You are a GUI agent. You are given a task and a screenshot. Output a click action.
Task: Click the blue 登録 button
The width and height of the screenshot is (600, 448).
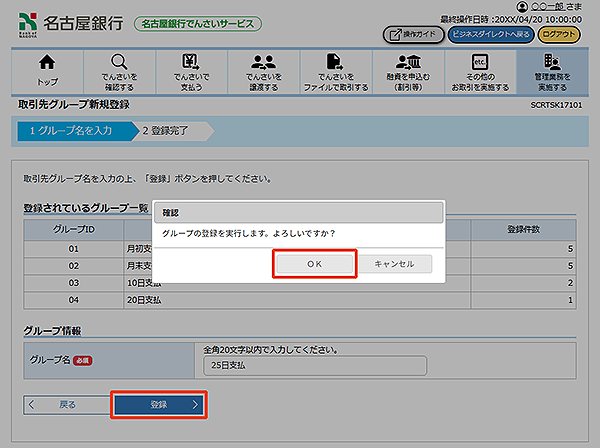161,405
